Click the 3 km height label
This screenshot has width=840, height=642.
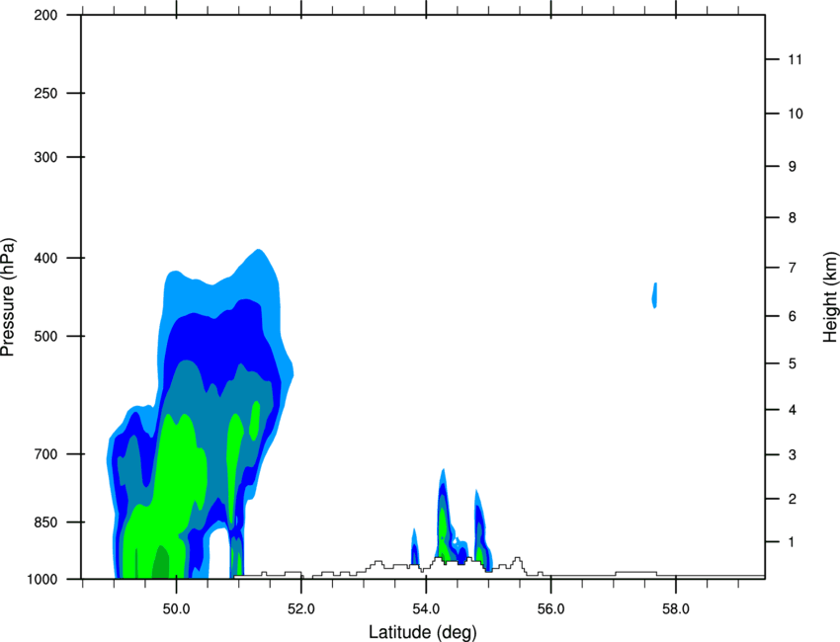point(792,455)
